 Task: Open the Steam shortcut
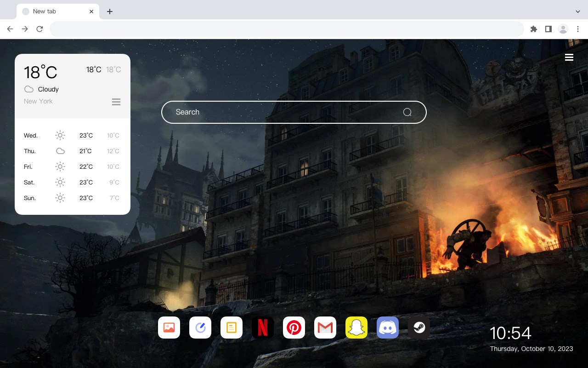point(419,328)
